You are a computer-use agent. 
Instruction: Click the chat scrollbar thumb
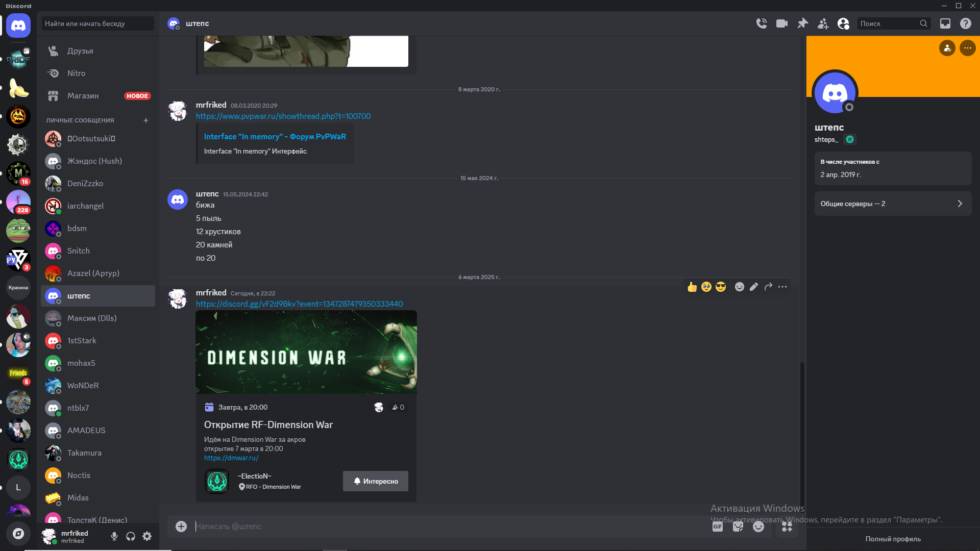pos(802,434)
